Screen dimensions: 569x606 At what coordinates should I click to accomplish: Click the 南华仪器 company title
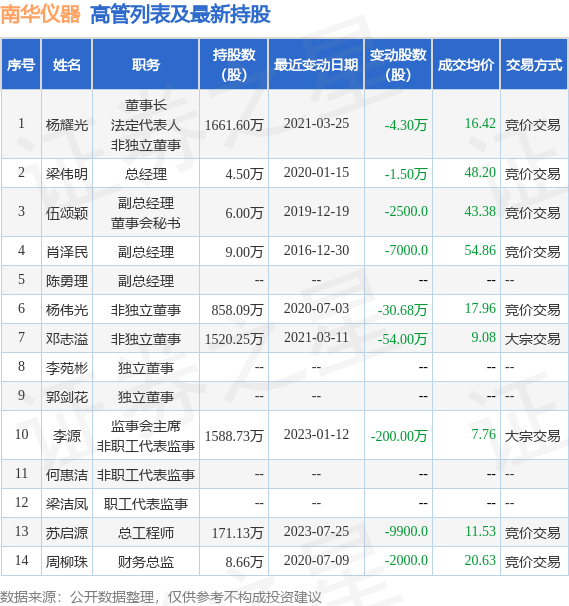41,15
